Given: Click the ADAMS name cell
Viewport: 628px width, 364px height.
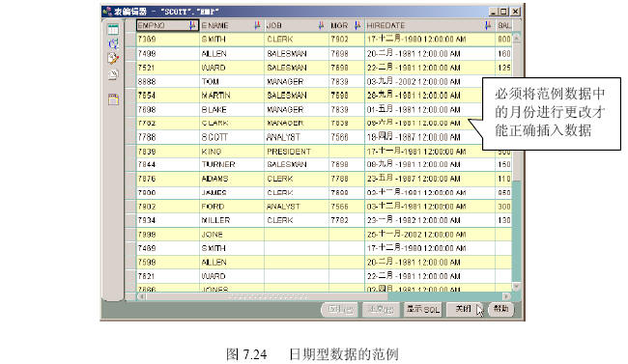Looking at the screenshot, I should 232,179.
